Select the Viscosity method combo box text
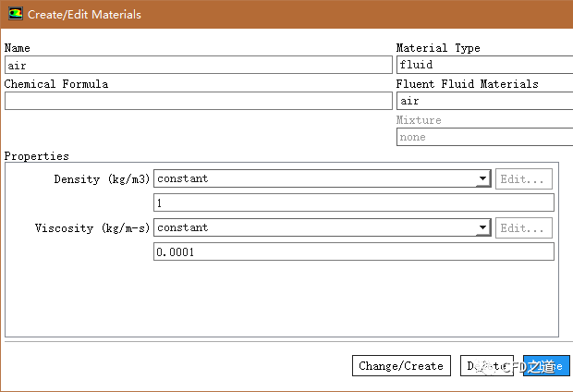573x392 pixels. 314,227
